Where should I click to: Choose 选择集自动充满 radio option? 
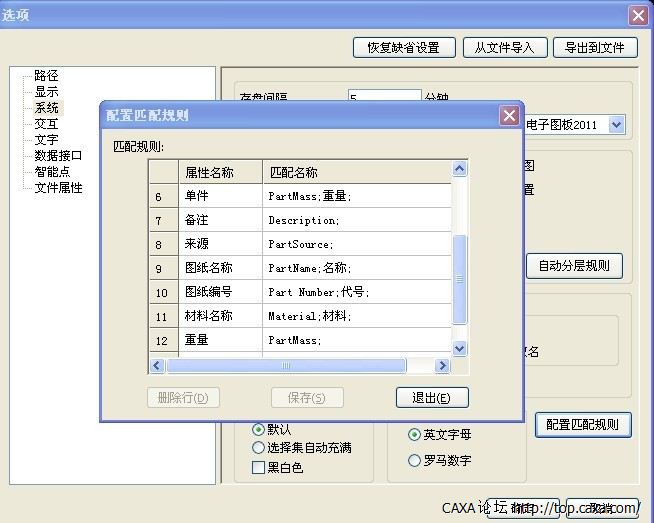click(259, 448)
